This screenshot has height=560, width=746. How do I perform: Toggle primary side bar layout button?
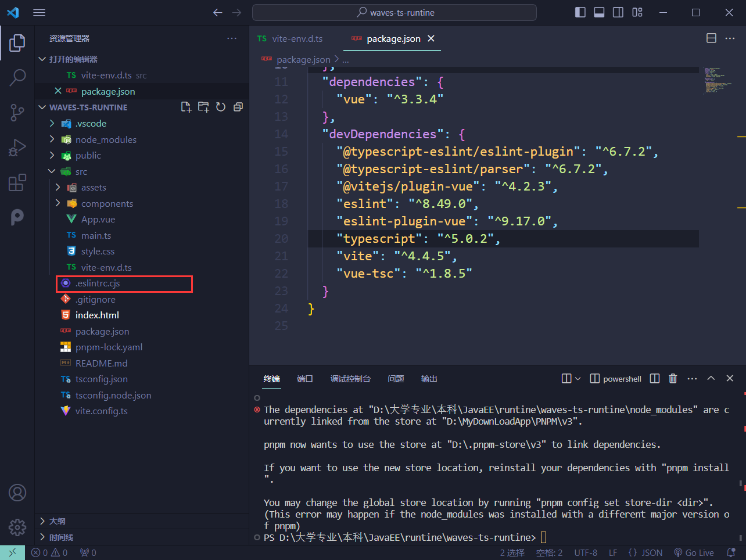point(580,12)
